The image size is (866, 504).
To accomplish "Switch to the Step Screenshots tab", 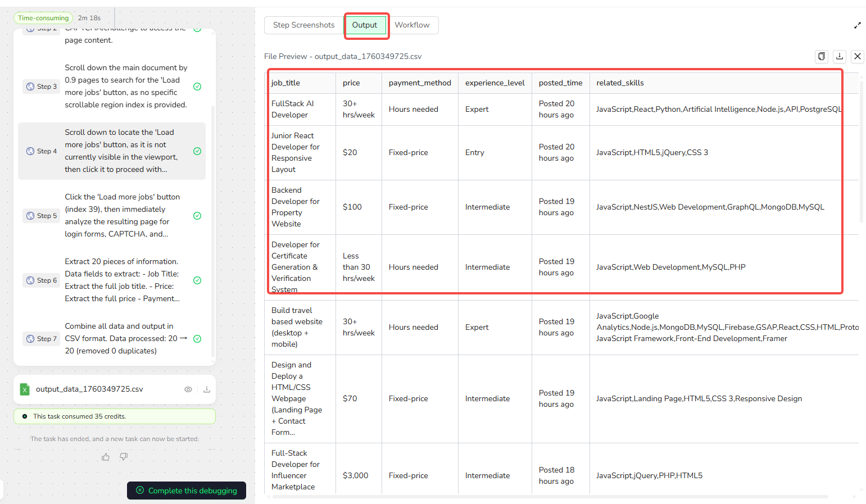I will point(303,25).
